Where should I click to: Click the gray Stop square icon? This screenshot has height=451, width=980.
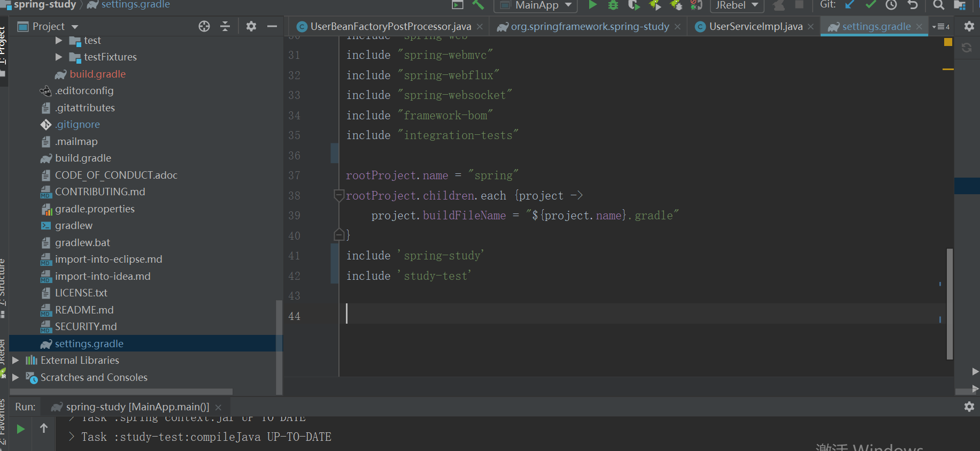tap(799, 5)
